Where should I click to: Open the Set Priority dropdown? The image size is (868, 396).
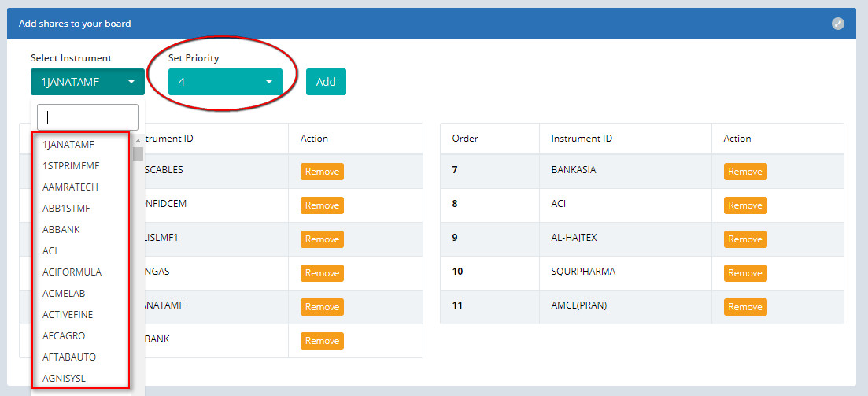(225, 82)
